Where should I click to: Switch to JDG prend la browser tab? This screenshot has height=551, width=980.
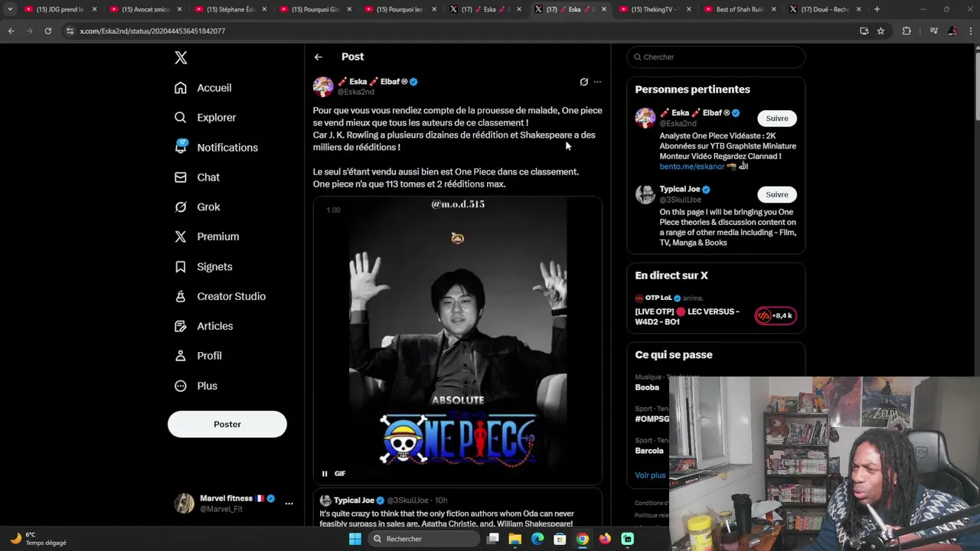(x=59, y=9)
